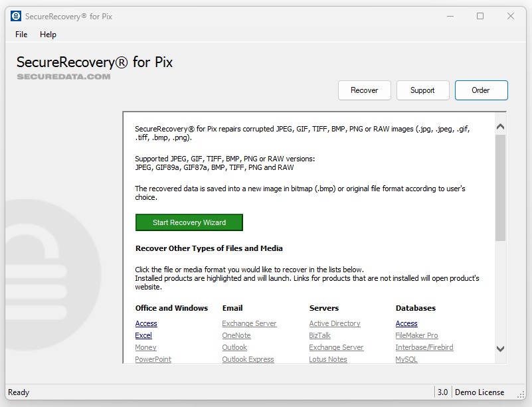Select the Order button
The height and width of the screenshot is (407, 532).
481,90
